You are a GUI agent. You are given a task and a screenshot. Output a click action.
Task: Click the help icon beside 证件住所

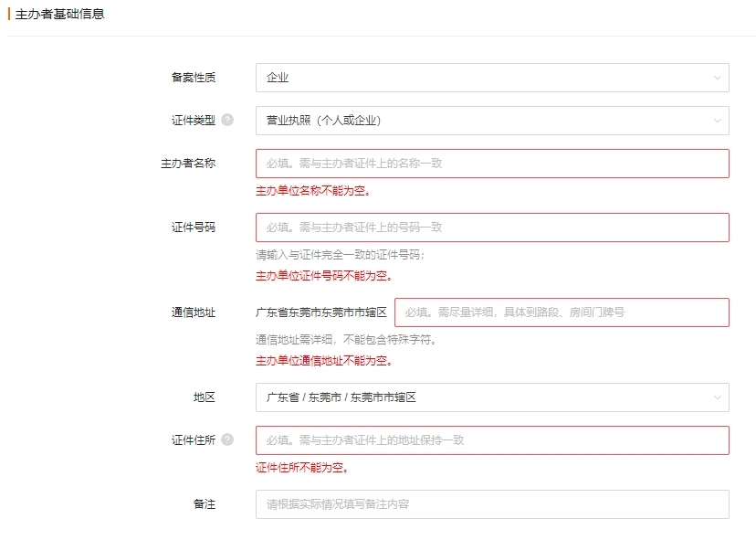click(x=227, y=439)
